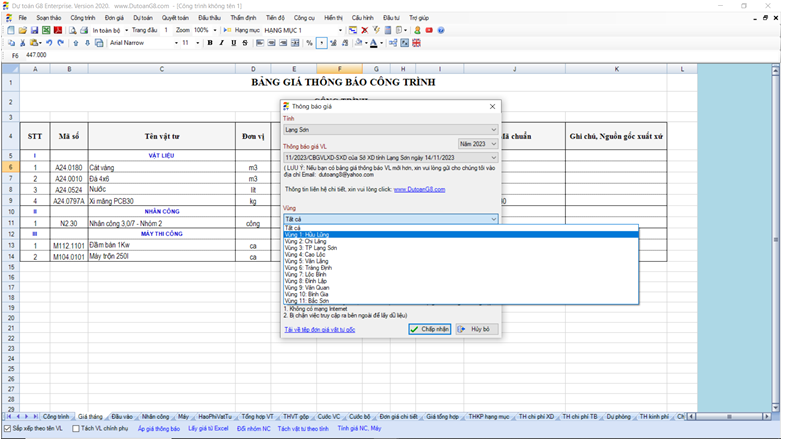
Task: Toggle strikethrough formatting
Action: (245, 43)
